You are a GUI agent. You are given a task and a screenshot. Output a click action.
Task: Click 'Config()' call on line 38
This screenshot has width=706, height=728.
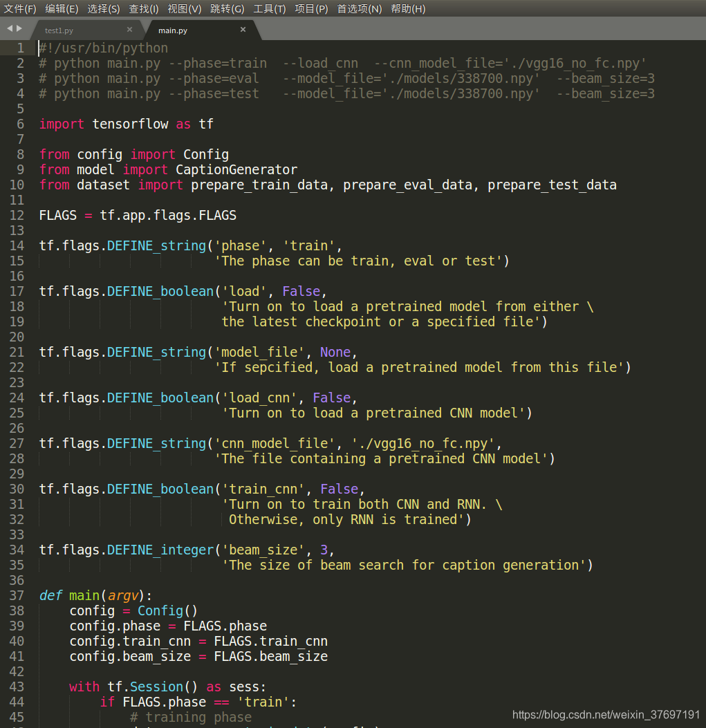pyautogui.click(x=168, y=611)
